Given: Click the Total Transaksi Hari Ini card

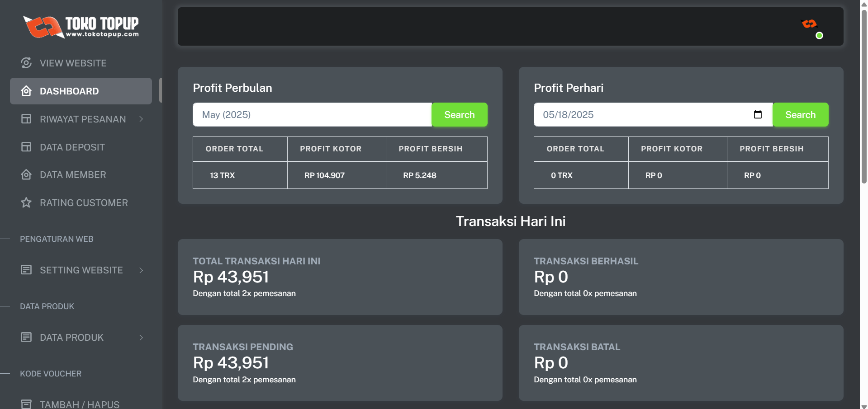Looking at the screenshot, I should pos(340,277).
